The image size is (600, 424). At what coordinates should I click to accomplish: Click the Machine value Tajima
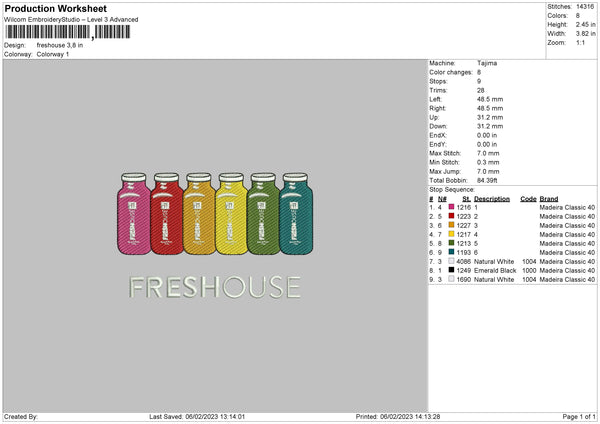pos(487,63)
